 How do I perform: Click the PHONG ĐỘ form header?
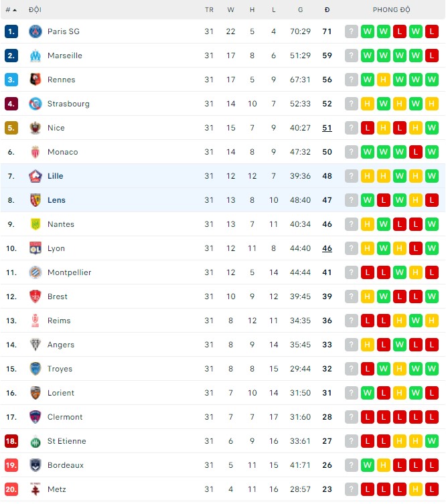[392, 10]
